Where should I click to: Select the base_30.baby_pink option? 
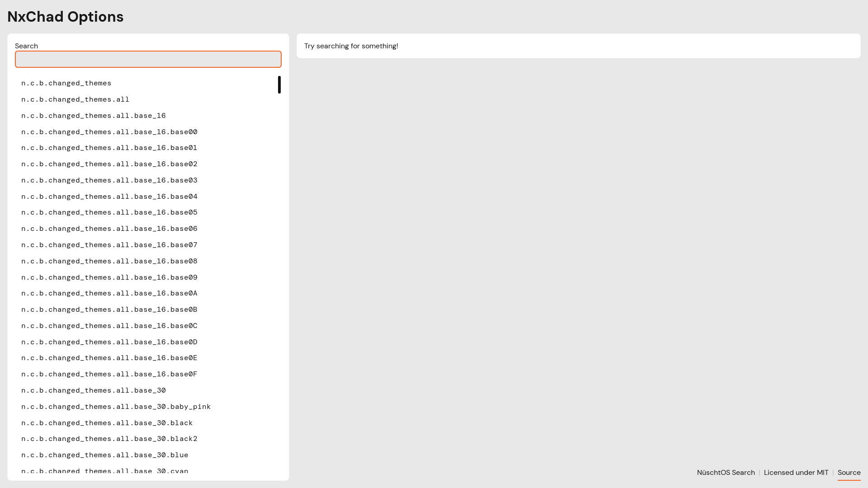coord(146,407)
